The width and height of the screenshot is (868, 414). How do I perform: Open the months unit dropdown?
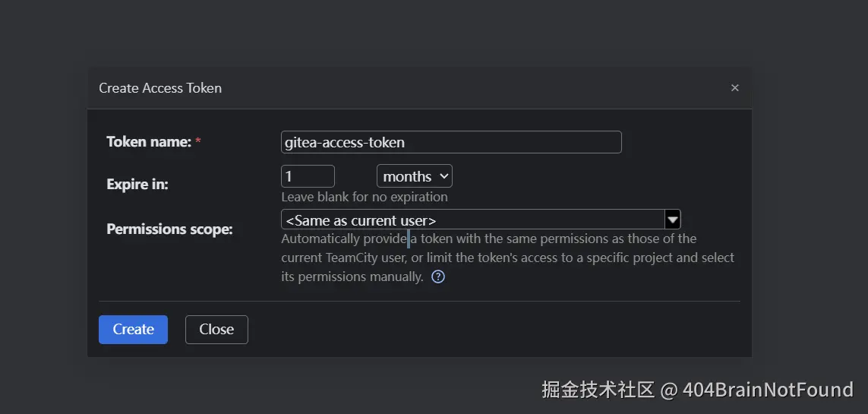414,177
